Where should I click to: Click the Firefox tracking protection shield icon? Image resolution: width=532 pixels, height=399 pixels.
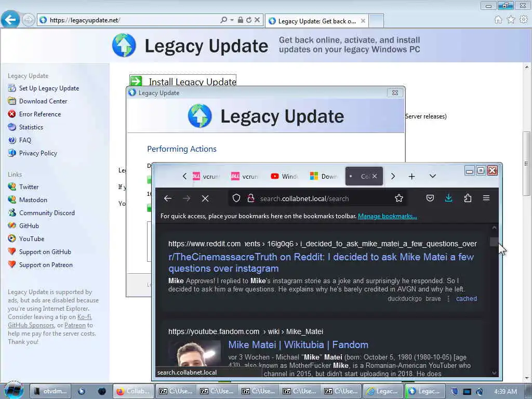click(x=236, y=198)
